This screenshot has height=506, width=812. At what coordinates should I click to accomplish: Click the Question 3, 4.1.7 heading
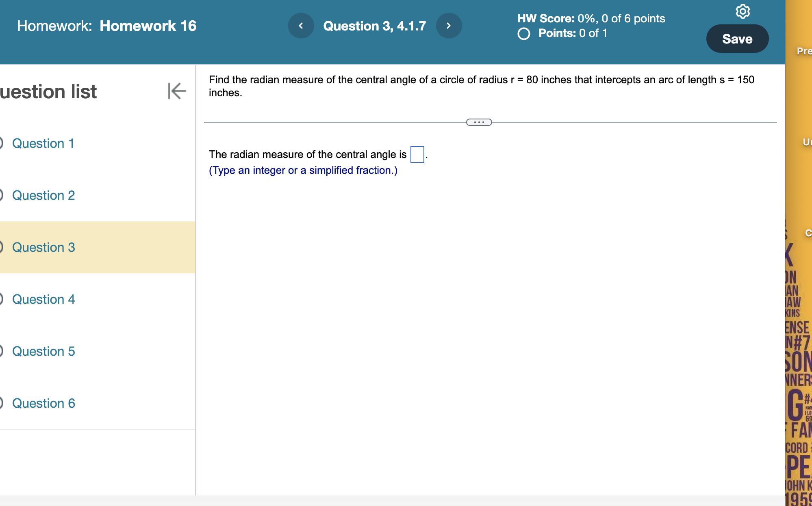tap(374, 26)
